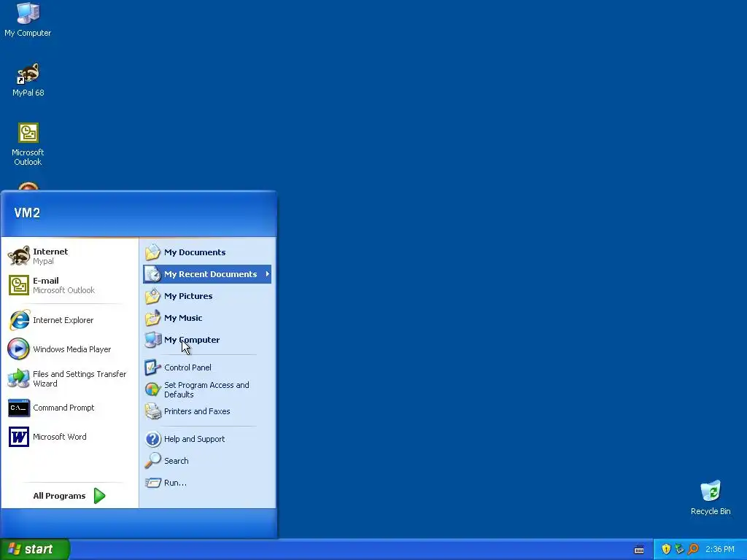747x560 pixels.
Task: Click the My Music folder icon
Action: point(153,318)
